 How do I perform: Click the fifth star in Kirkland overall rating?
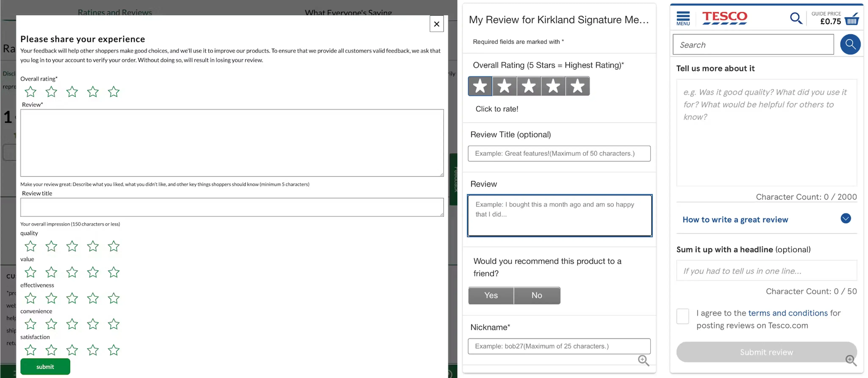[x=577, y=86]
